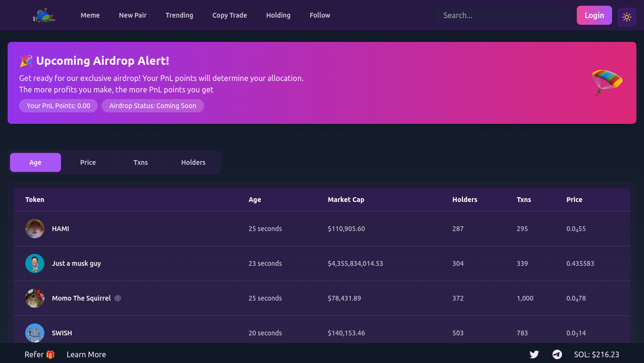Click the Price column header
The height and width of the screenshot is (363, 644).
574,200
